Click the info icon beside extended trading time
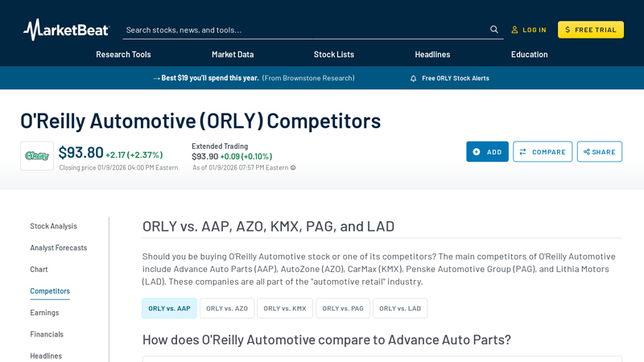Viewport: 644px width, 362px height. pyautogui.click(x=293, y=168)
